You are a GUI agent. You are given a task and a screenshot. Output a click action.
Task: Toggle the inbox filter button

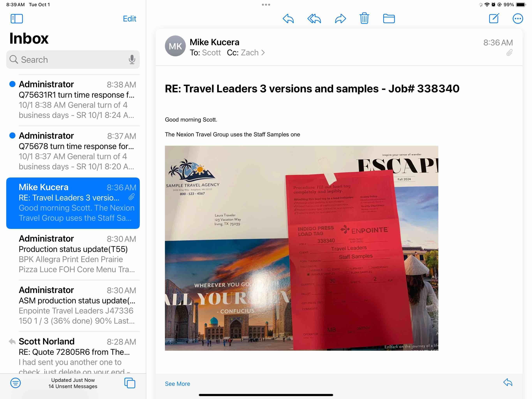[x=15, y=383]
